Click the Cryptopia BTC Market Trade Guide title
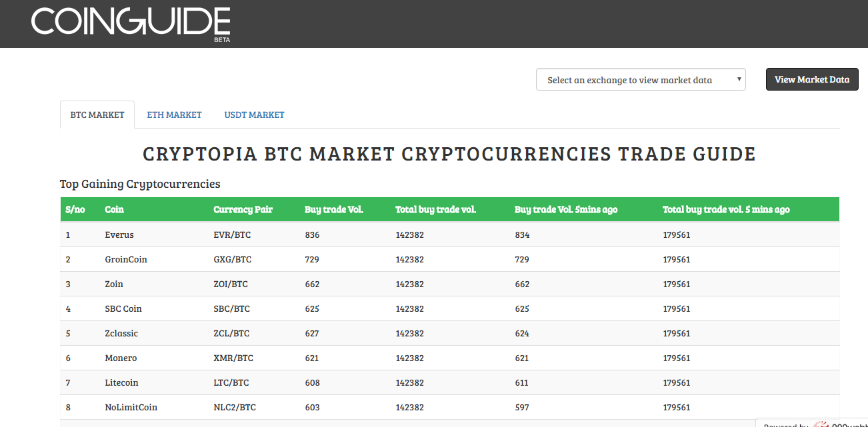 pyautogui.click(x=449, y=154)
